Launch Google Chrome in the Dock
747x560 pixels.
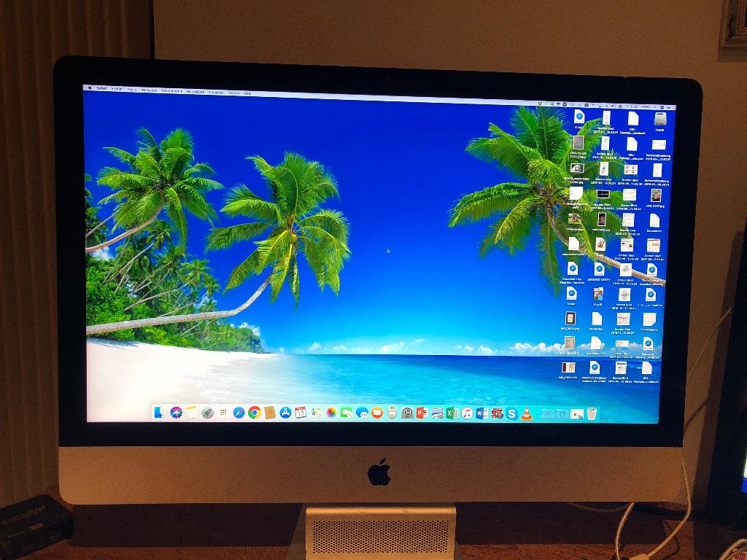tap(254, 414)
